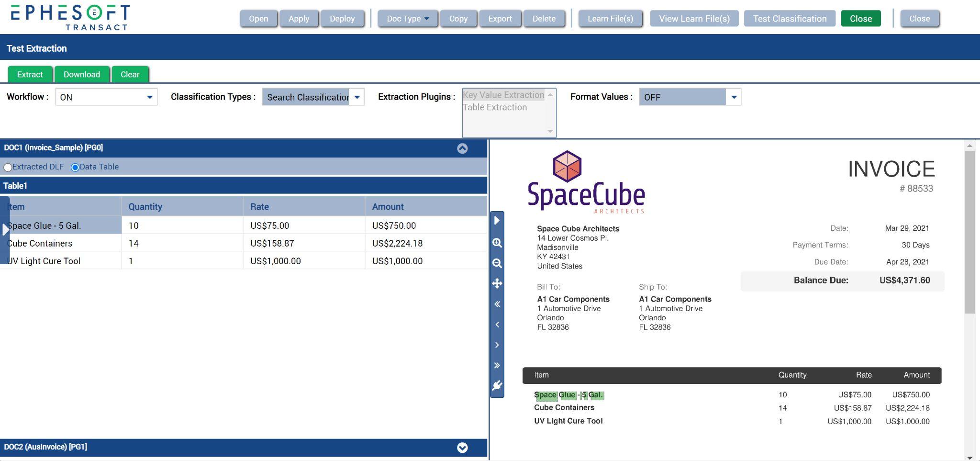Select Table Extraction plugin
980x461 pixels.
[495, 107]
